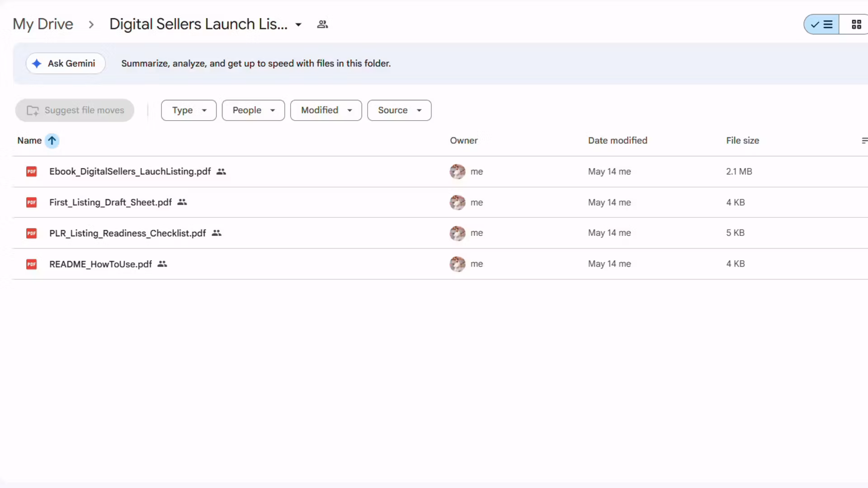868x488 pixels.
Task: Click owner avatar in README_HowToUse row
Action: point(458,264)
